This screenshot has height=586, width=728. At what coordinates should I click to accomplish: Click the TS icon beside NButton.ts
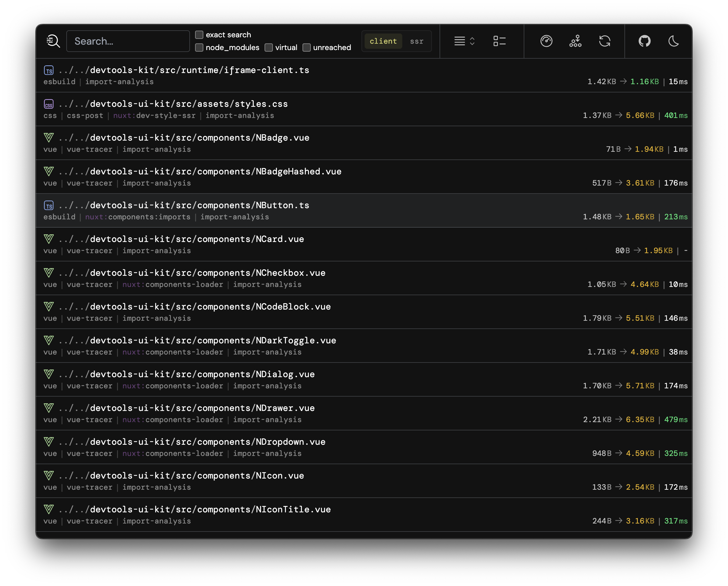click(49, 205)
